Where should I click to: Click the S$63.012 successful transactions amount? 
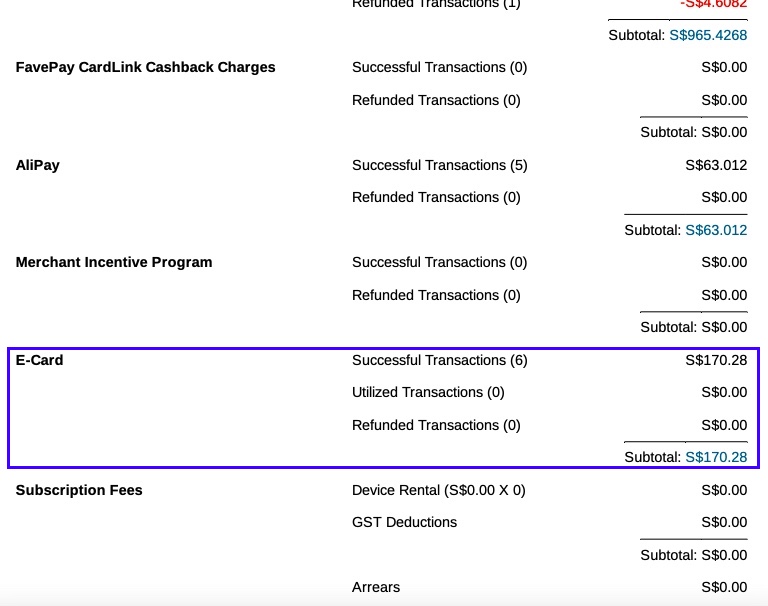(716, 165)
